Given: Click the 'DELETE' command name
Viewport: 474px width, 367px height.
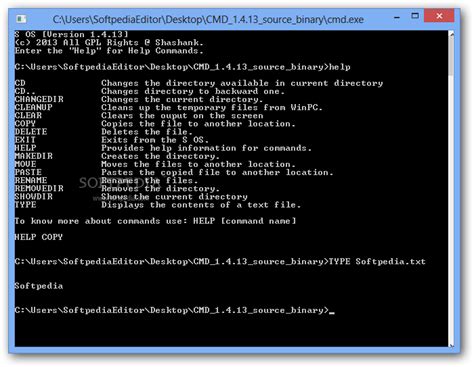Looking at the screenshot, I should (x=31, y=132).
